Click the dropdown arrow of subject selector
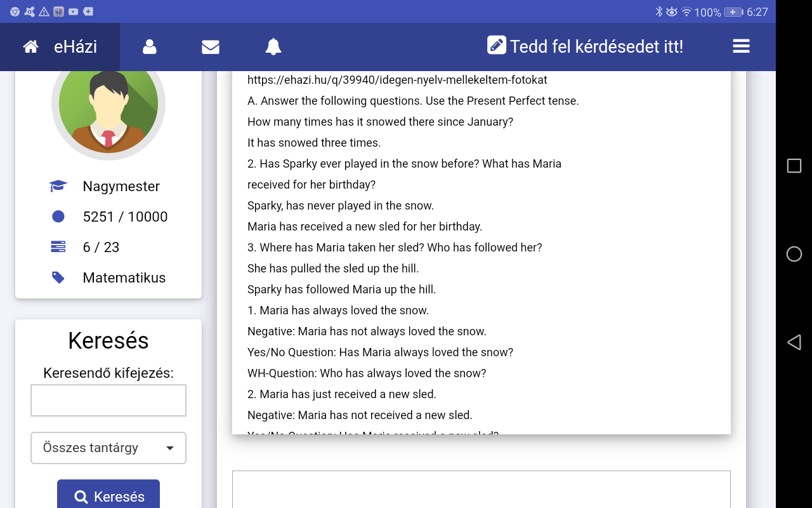Viewport: 812px width, 508px height. point(170,448)
